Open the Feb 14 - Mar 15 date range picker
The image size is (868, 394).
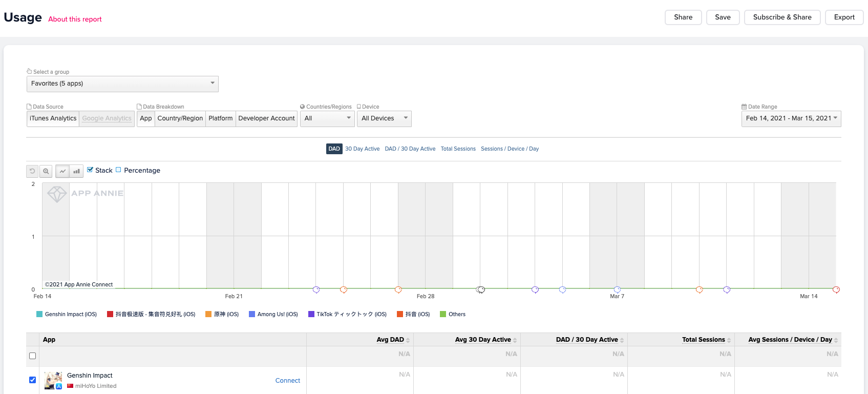click(x=791, y=119)
